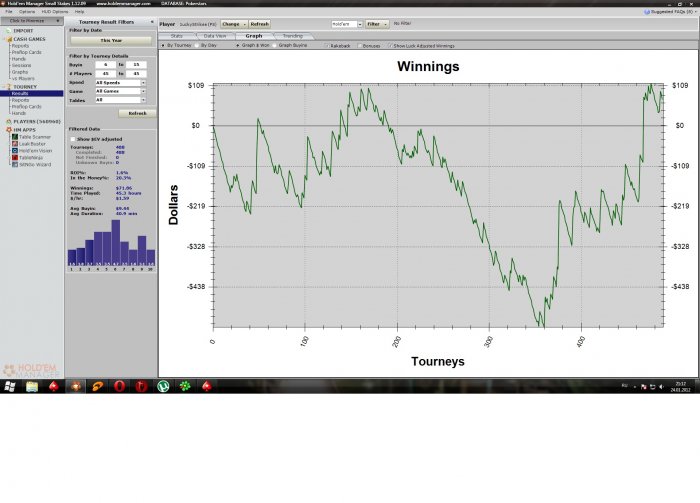Expand the Suggested FAQs dropdown arrow
The height and width of the screenshot is (503, 700).
point(696,12)
